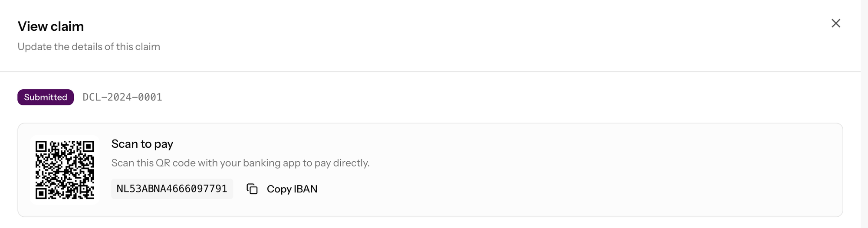The height and width of the screenshot is (228, 868).
Task: Click the purple Submitted status badge
Action: [46, 97]
